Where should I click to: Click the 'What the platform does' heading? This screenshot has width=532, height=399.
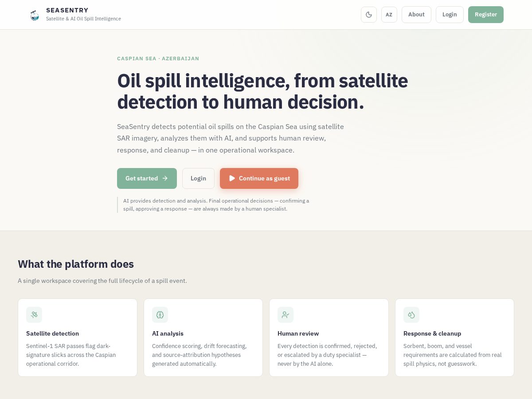pyautogui.click(x=76, y=264)
